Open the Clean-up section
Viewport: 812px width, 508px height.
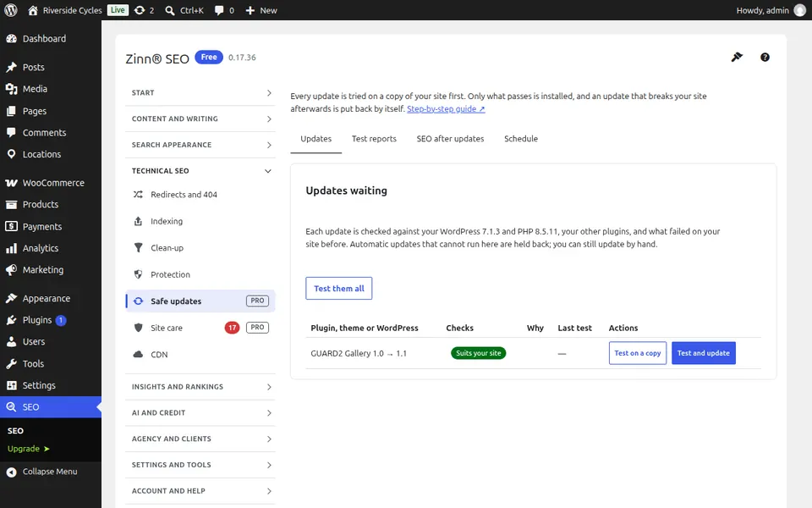click(200, 248)
